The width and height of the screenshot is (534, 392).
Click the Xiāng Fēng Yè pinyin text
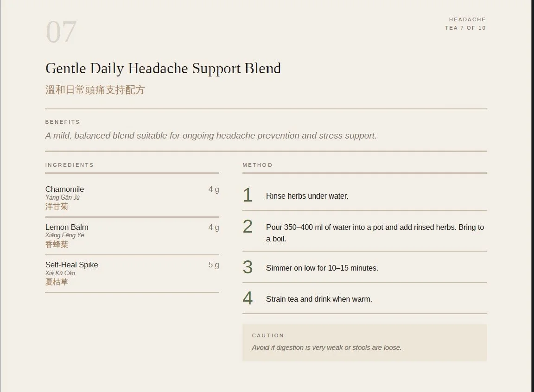point(65,235)
